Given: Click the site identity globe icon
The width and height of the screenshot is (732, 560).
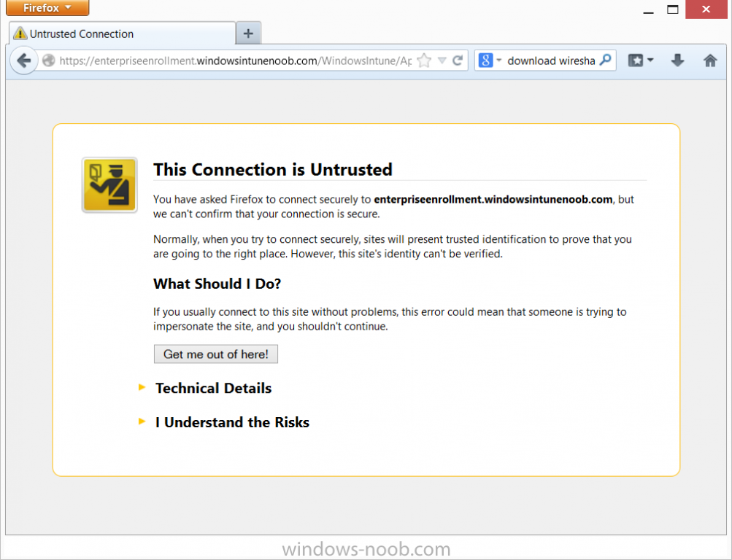Looking at the screenshot, I should pos(49,61).
